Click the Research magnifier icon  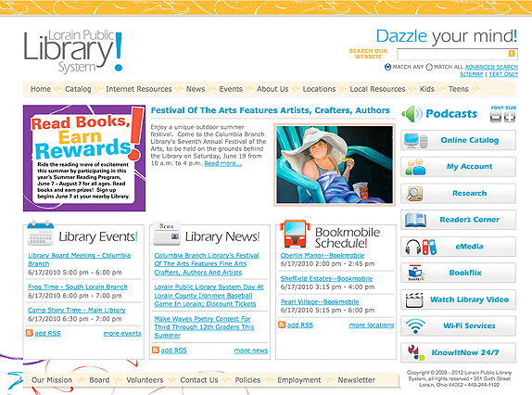point(414,194)
